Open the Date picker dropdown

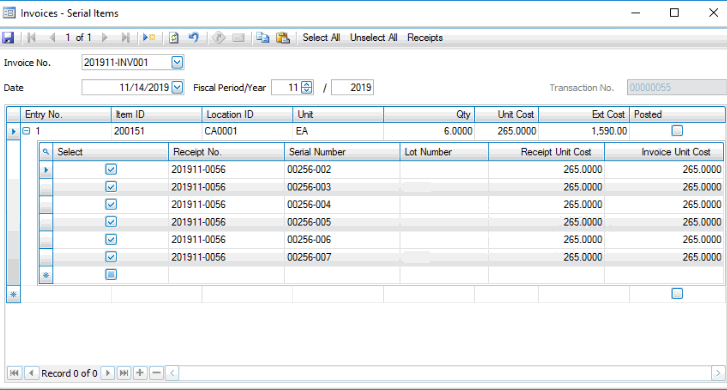177,87
